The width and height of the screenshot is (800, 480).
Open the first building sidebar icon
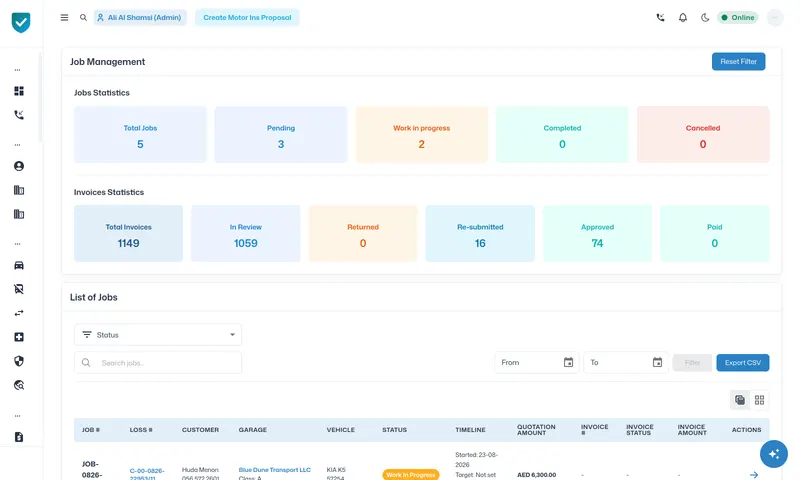tap(19, 190)
